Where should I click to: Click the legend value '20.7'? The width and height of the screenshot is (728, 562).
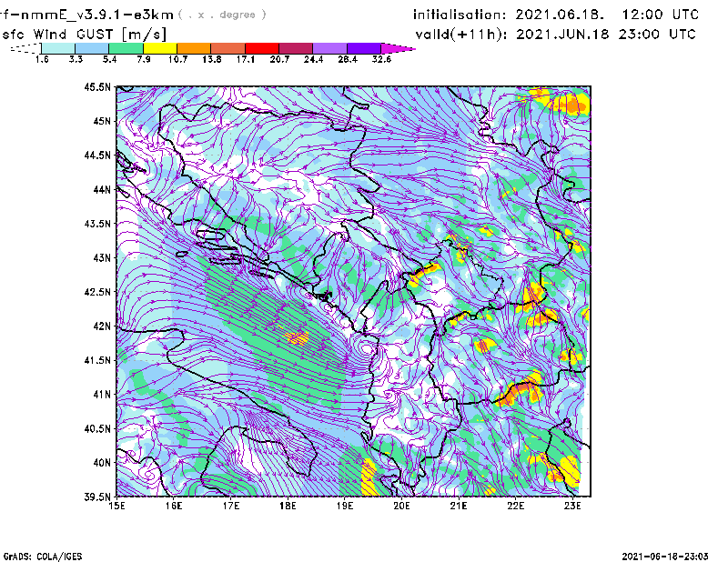pyautogui.click(x=279, y=59)
